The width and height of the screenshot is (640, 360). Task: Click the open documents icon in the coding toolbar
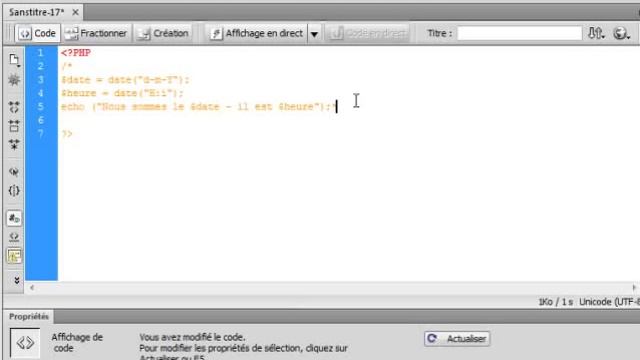14,60
